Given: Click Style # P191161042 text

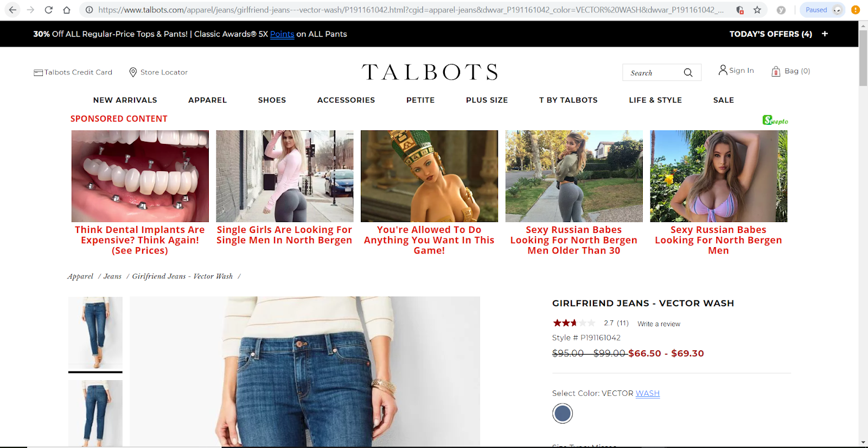Looking at the screenshot, I should (586, 338).
